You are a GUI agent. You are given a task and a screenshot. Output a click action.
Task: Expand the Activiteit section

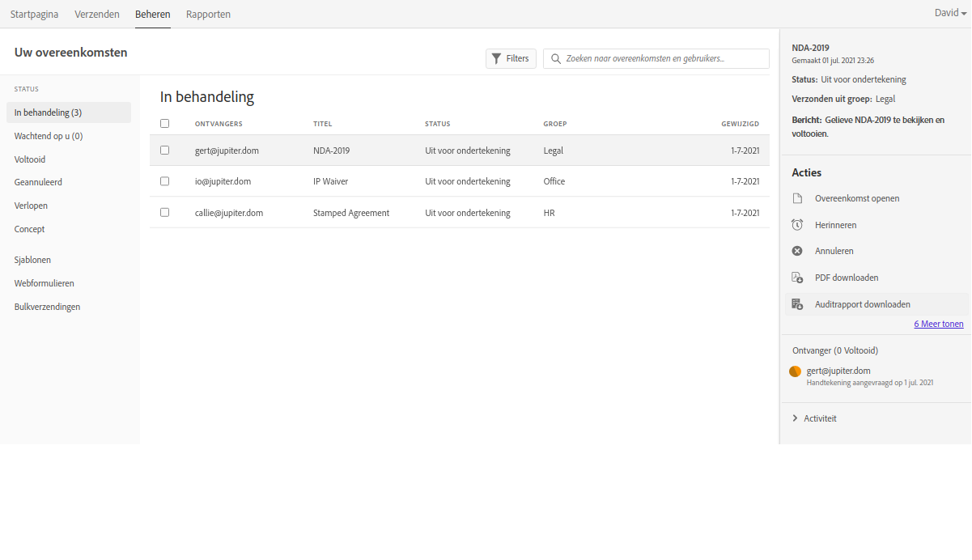[x=795, y=418]
